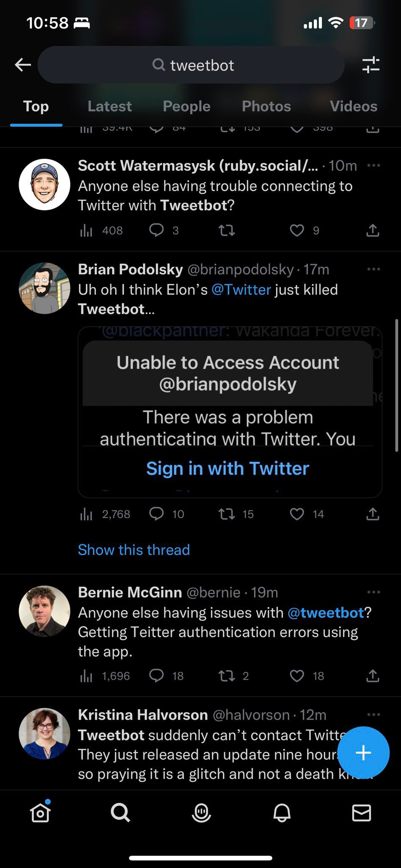The width and height of the screenshot is (401, 868).
Task: Open more options on Scott Watermasysk's tweet
Action: 373,165
